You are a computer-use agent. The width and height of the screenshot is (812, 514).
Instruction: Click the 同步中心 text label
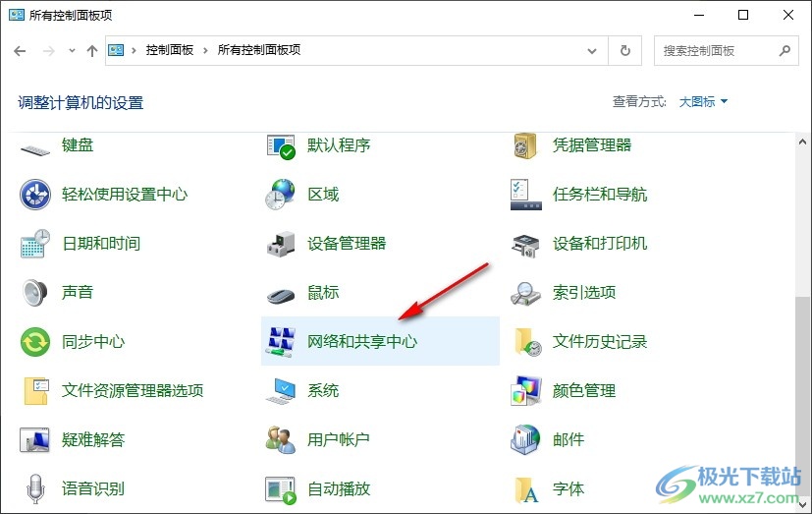pyautogui.click(x=93, y=341)
